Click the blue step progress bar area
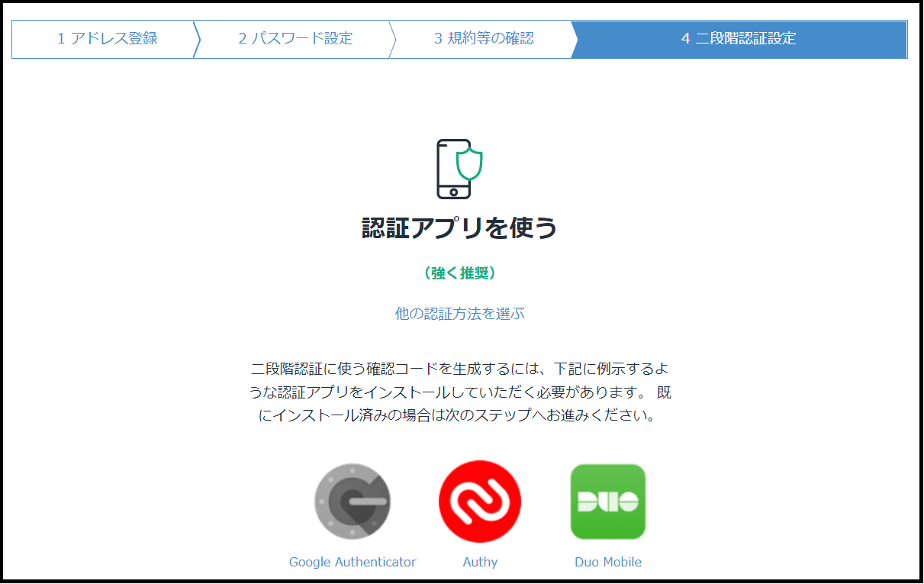The height and width of the screenshot is (584, 924). [740, 39]
